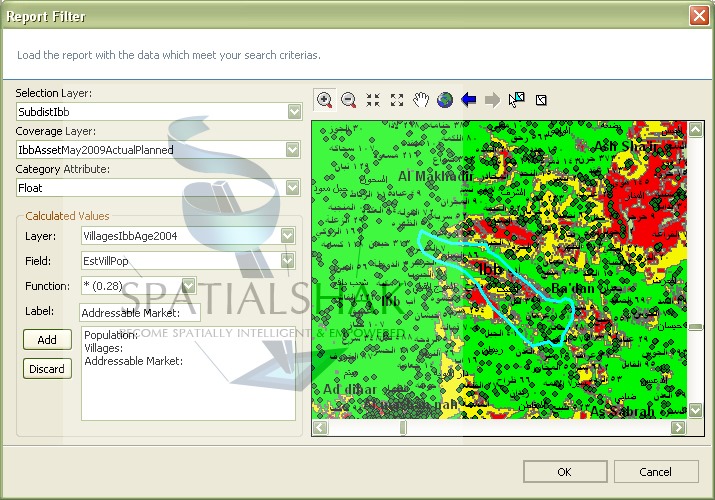Click the Select Features tool icon
This screenshot has height=500, width=715.
click(516, 100)
